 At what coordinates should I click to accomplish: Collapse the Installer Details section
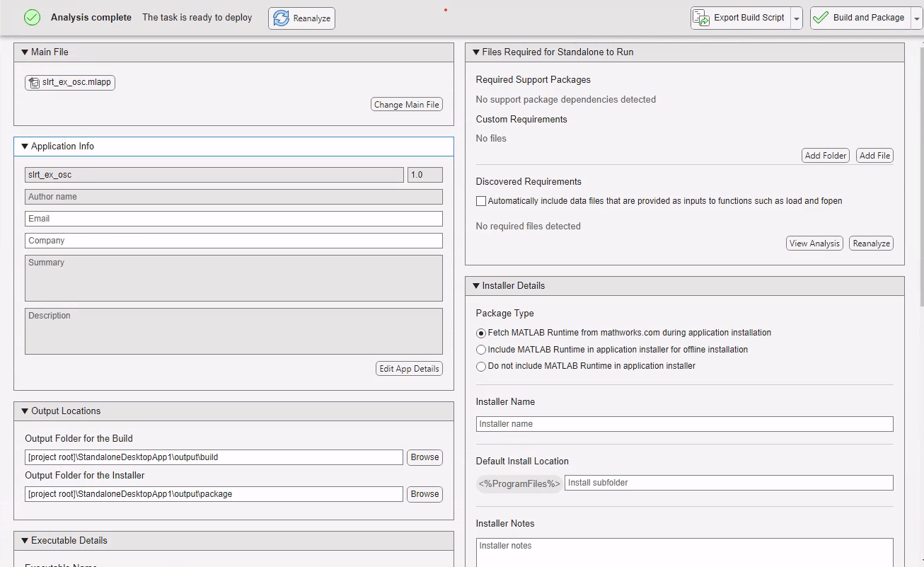(x=475, y=285)
